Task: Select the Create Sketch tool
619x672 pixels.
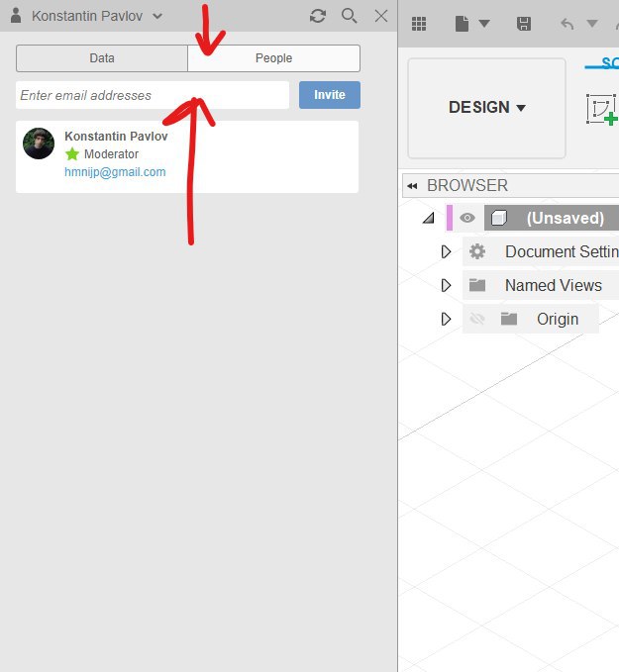Action: point(601,109)
